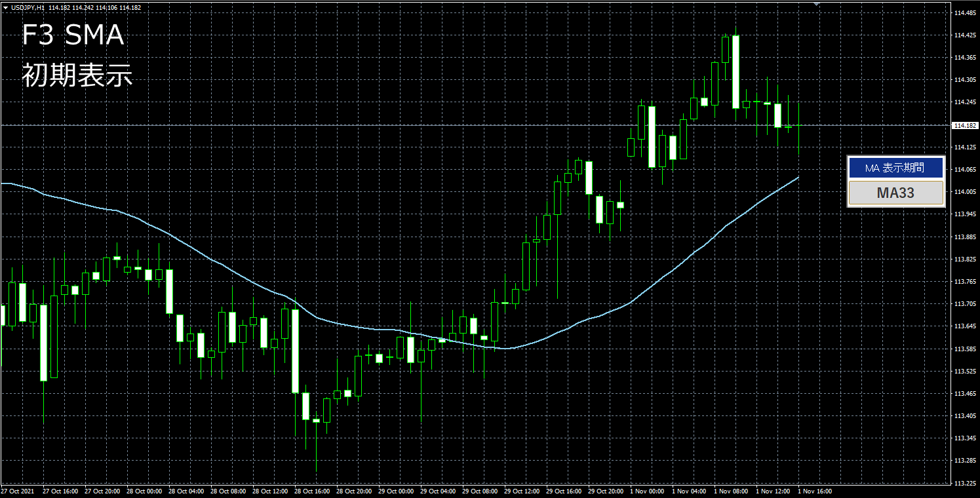The height and width of the screenshot is (498, 980).
Task: Click the 27 Oct 2021 time label
Action: coord(17,491)
